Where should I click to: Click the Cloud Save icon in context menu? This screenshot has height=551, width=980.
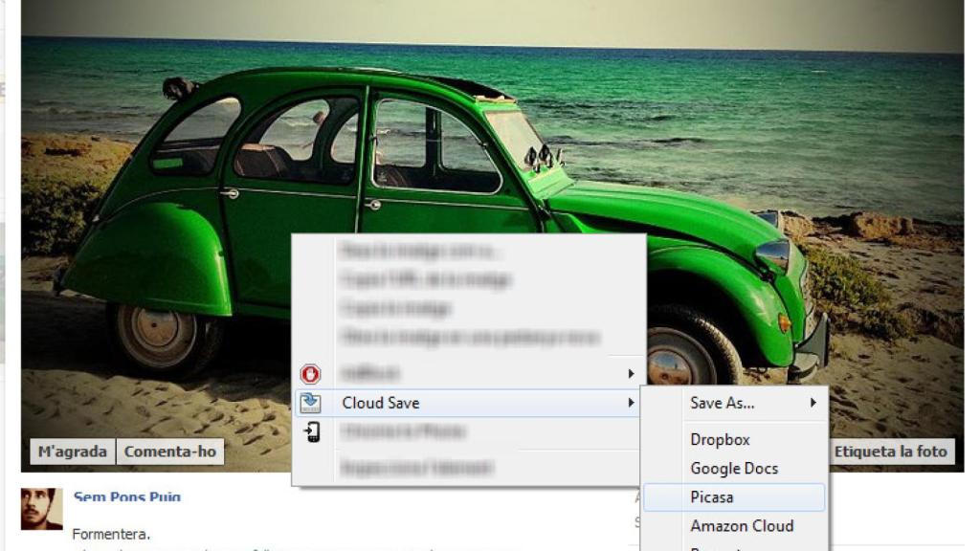(x=310, y=403)
